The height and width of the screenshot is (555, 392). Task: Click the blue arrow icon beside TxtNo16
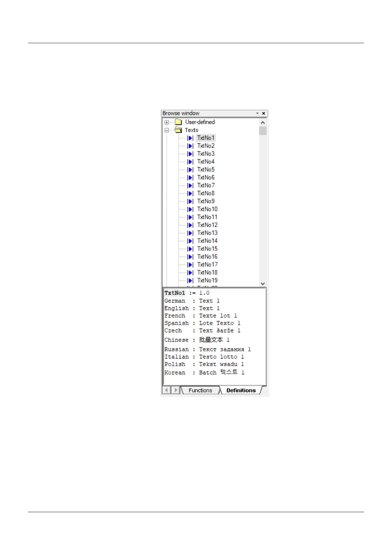[190, 257]
